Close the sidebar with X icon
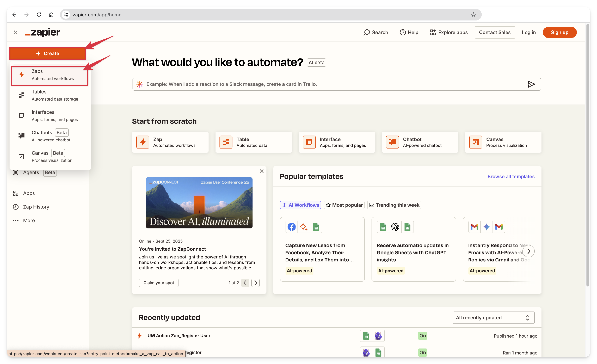 pos(16,32)
